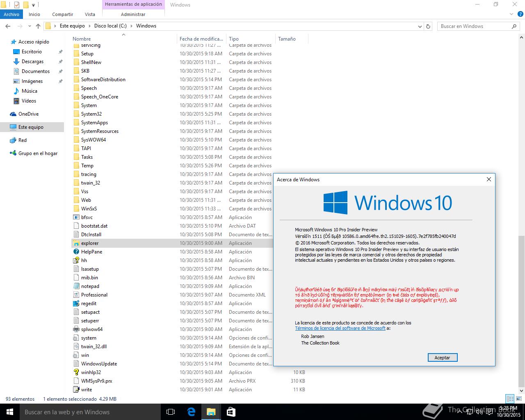The height and width of the screenshot is (420, 525).
Task: Sort by the Fecha de modificación column
Action: (201, 39)
